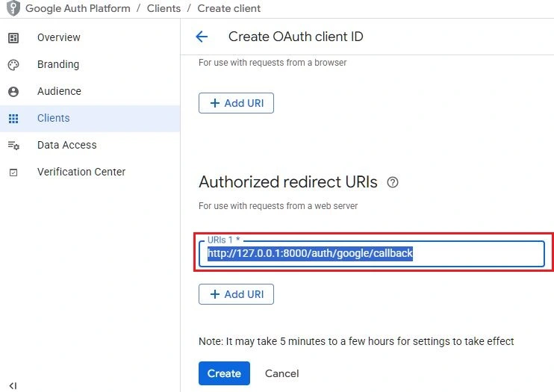
Task: Click 'For use with requests from a web server'
Action: coord(278,206)
